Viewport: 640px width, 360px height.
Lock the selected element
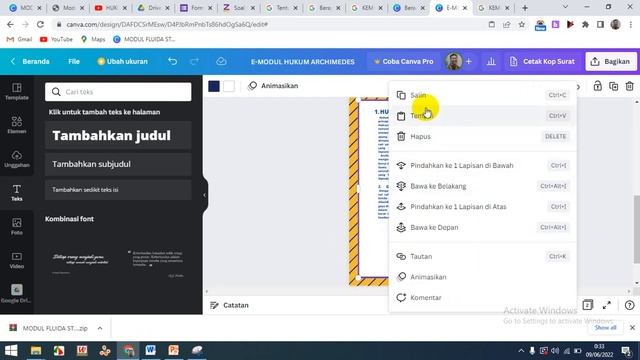598,86
